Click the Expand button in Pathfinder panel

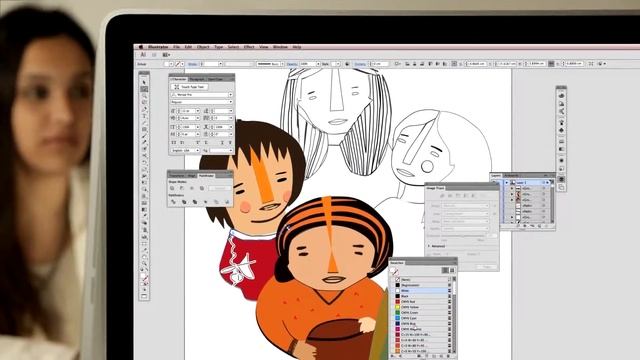pos(220,189)
